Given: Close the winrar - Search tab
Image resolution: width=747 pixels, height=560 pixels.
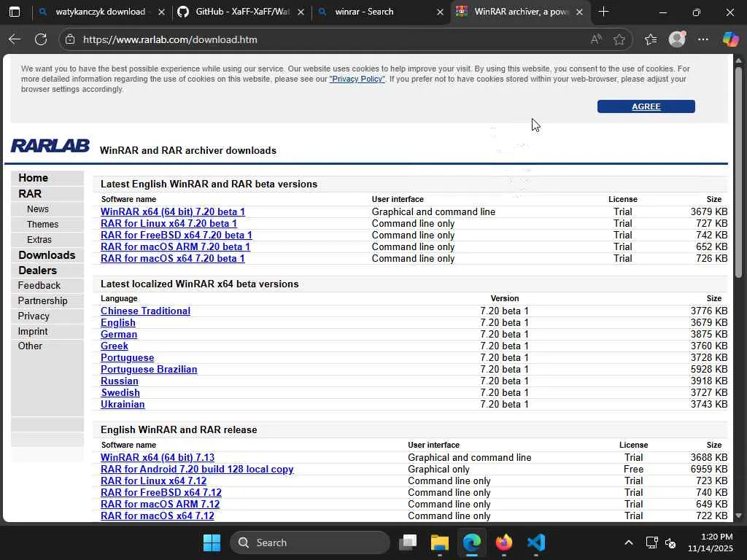Looking at the screenshot, I should click(x=440, y=12).
